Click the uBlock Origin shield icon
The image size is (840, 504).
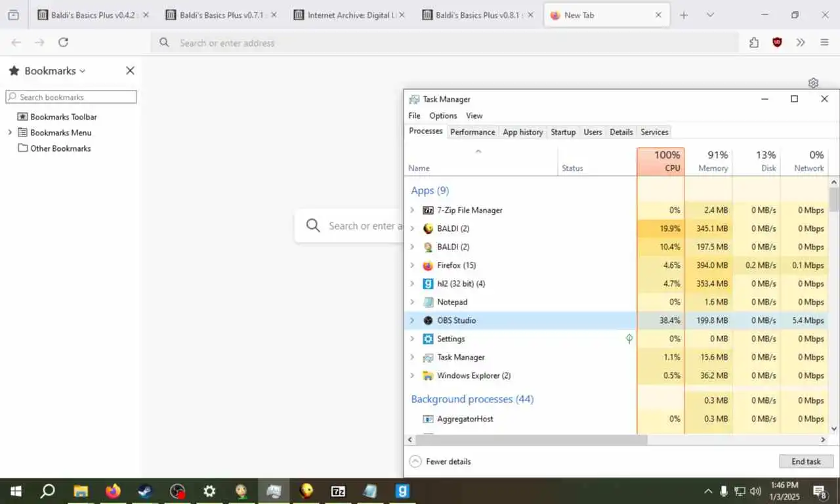click(777, 43)
